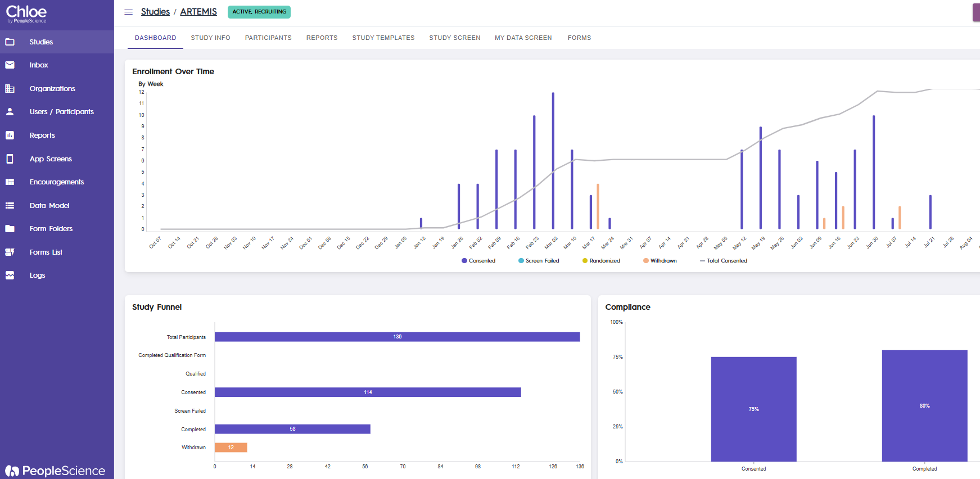Click the Completed 58 funnel bar
This screenshot has height=479, width=980.
click(292, 429)
